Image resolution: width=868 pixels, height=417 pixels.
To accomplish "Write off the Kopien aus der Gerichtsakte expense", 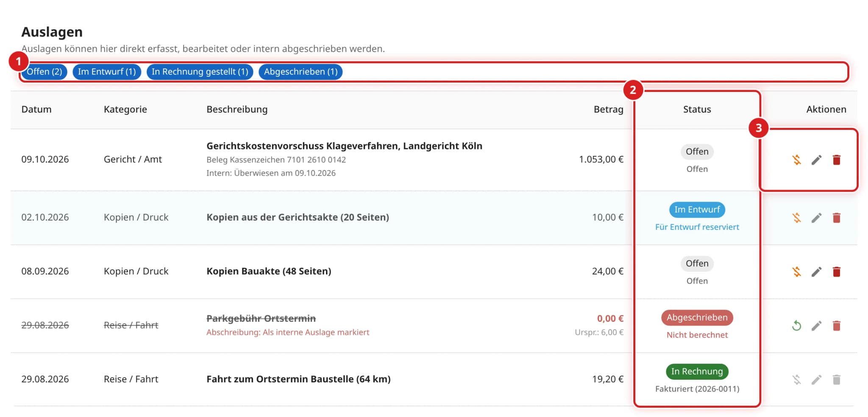I will (797, 218).
